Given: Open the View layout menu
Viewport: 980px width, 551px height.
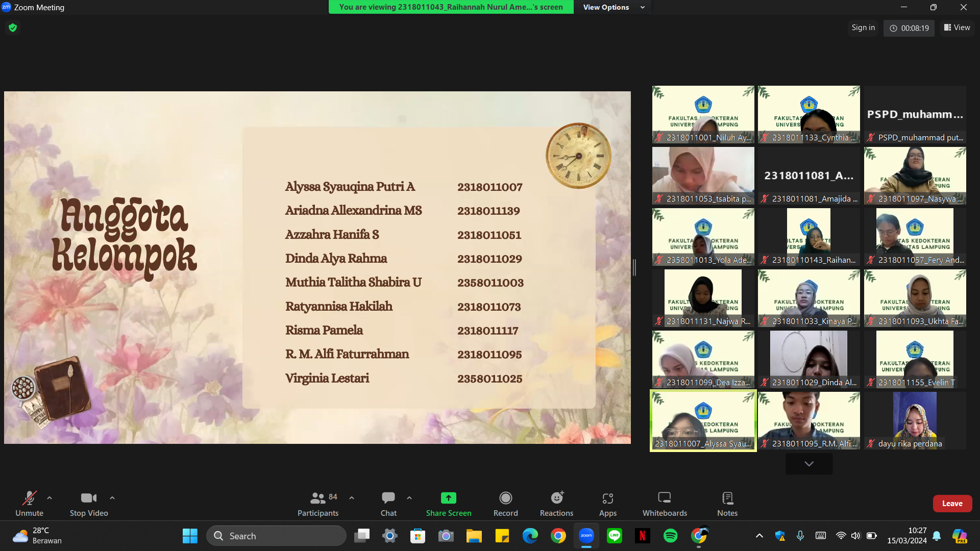Looking at the screenshot, I should pyautogui.click(x=957, y=28).
